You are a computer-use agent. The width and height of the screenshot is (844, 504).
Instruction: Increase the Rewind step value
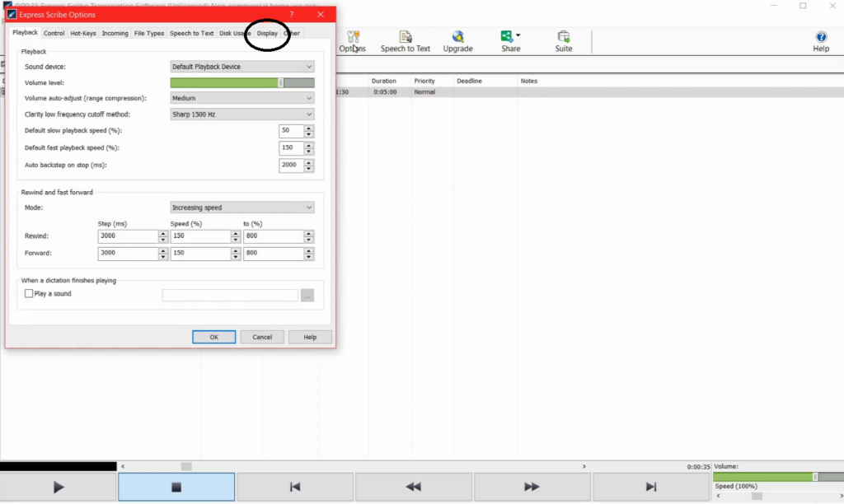point(162,233)
